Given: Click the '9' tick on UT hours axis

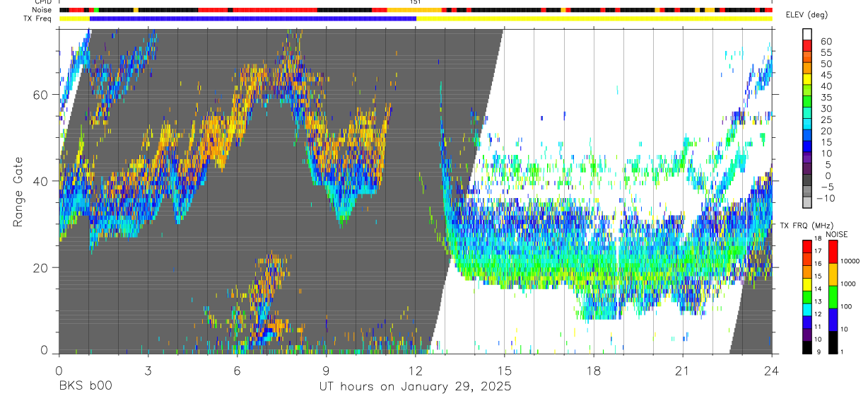Looking at the screenshot, I should pyautogui.click(x=326, y=370).
